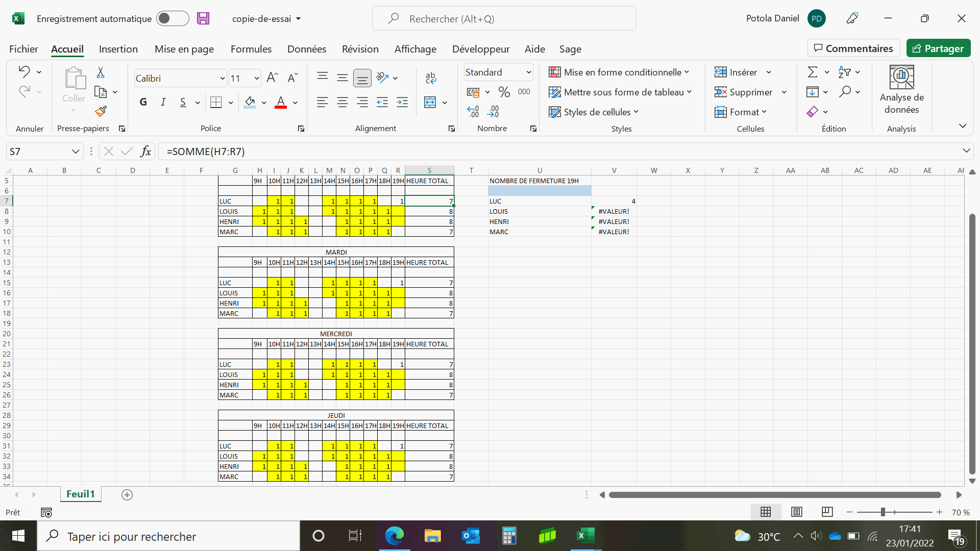The width and height of the screenshot is (980, 551).
Task: Toggle bold formatting G button
Action: (143, 102)
